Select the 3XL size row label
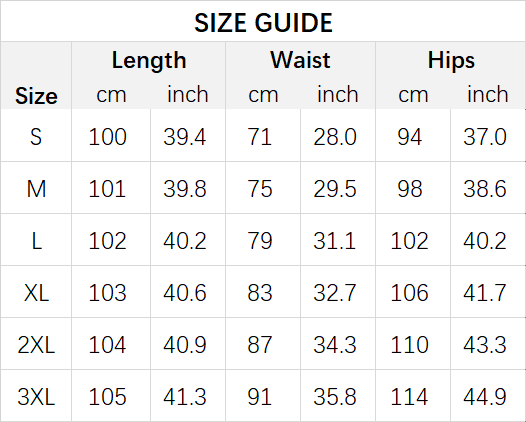The image size is (526, 422). click(36, 397)
